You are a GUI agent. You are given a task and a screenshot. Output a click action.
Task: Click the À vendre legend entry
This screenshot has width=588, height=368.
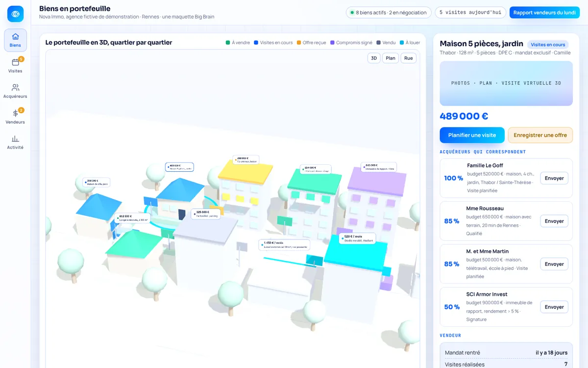coord(238,43)
